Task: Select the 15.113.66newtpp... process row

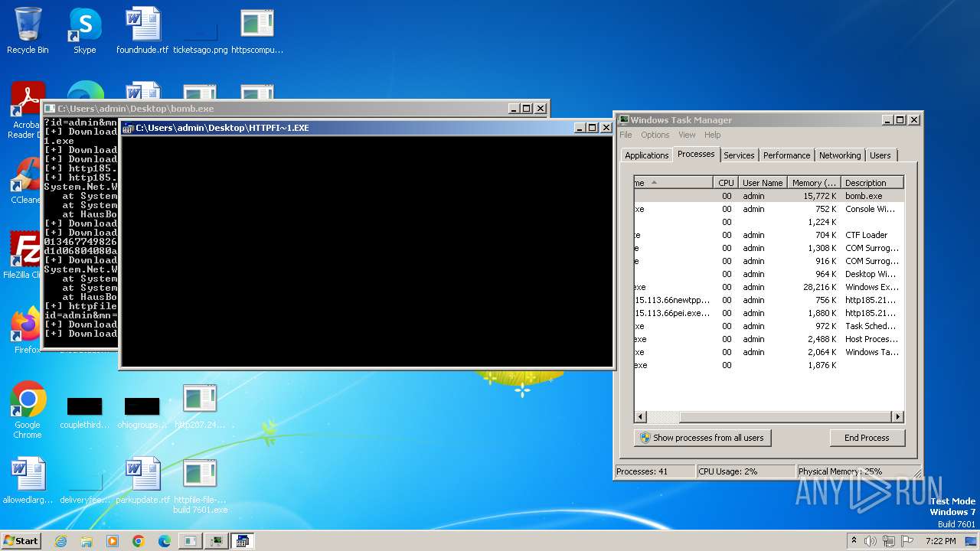Action: tap(769, 300)
